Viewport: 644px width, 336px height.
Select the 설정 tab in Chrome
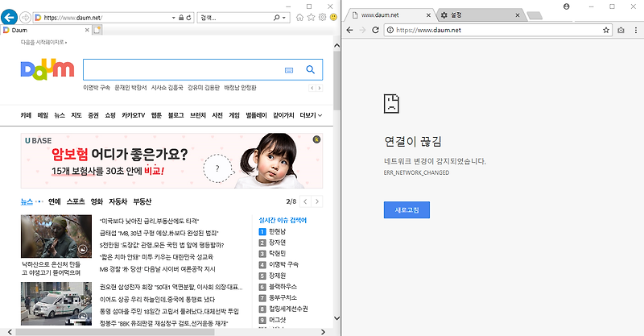pos(479,15)
